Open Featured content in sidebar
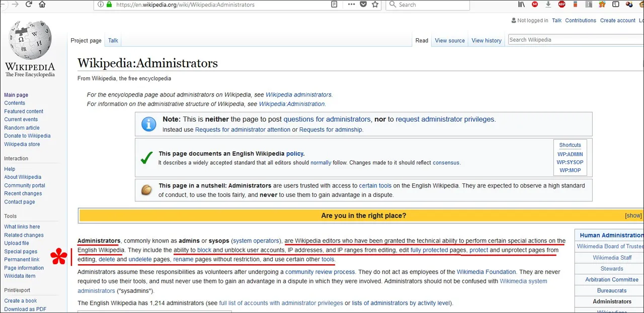Screen dimensions: 644x313 (24, 111)
